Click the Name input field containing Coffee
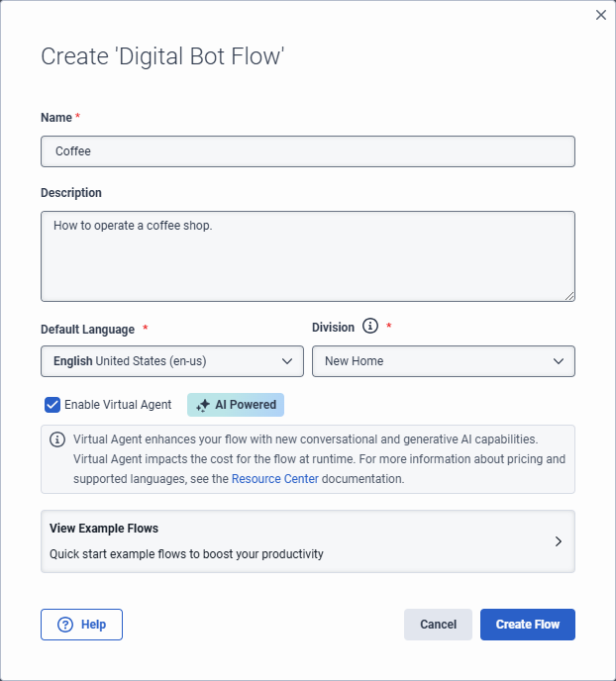This screenshot has width=616, height=681. (308, 151)
